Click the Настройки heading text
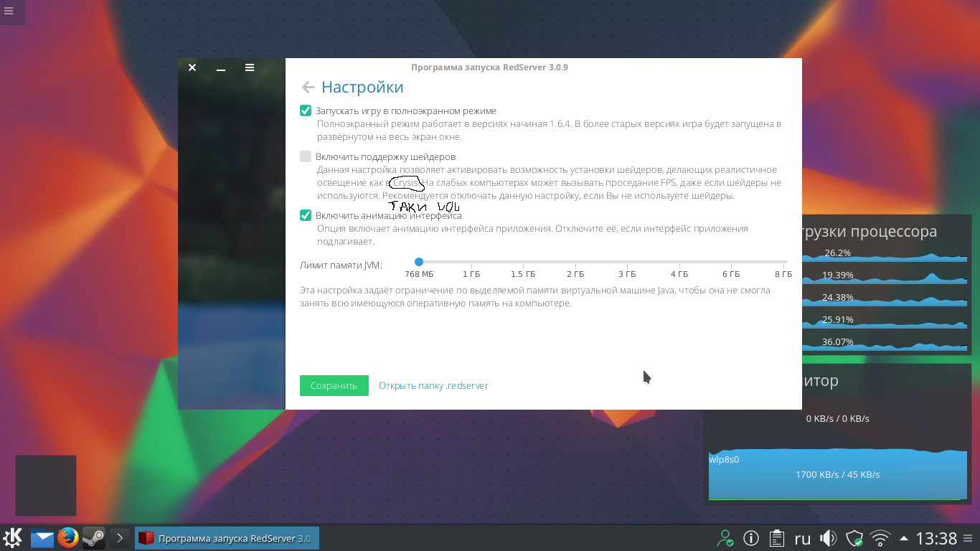The image size is (980, 551). coord(362,87)
